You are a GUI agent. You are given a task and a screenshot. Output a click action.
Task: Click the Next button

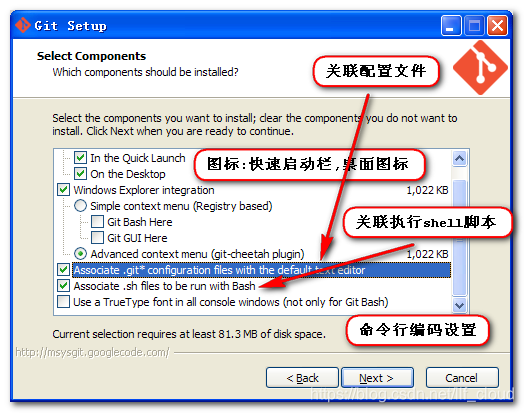coord(377,378)
